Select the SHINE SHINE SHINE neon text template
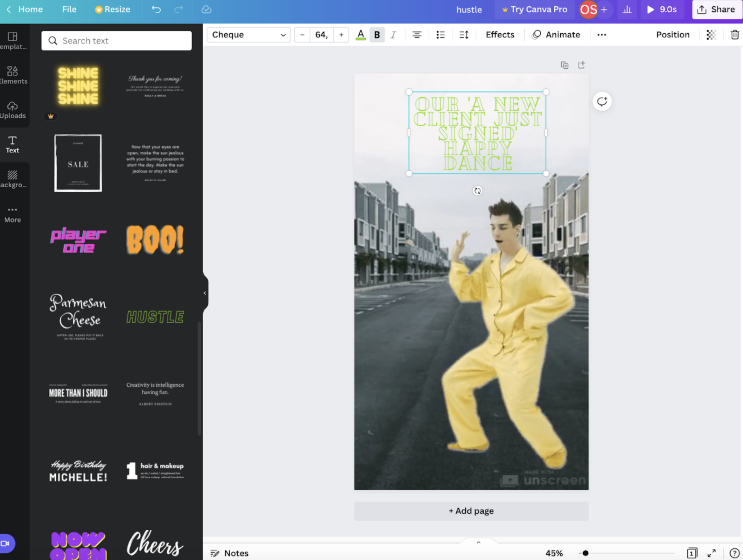 click(x=78, y=86)
